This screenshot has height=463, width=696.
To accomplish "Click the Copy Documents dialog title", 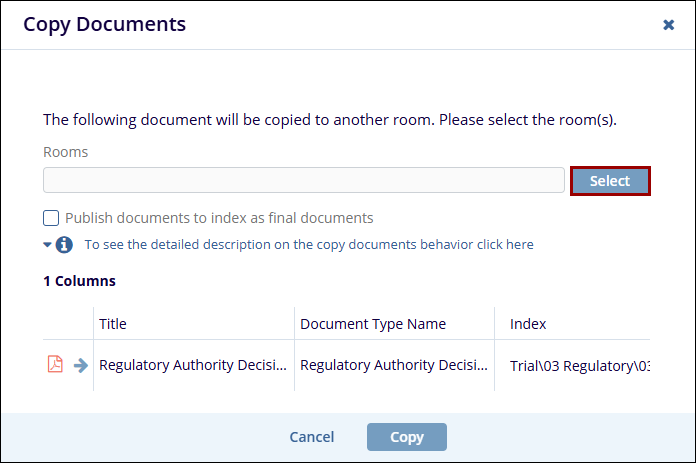I will [104, 24].
